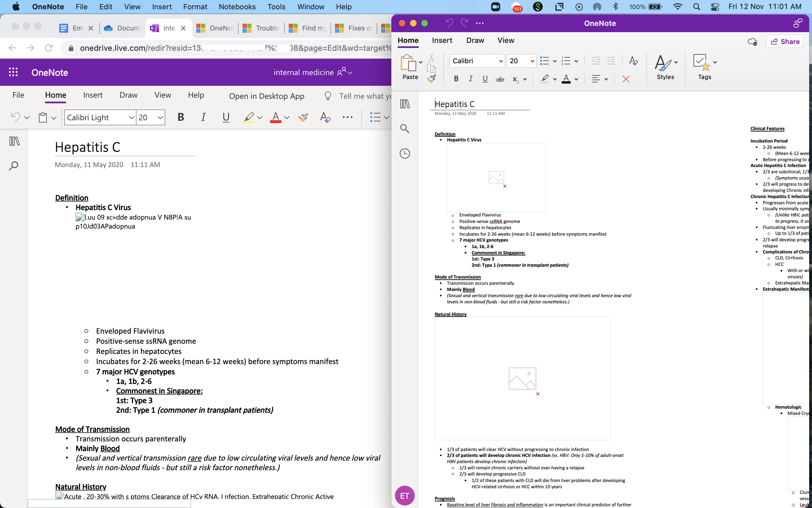Click internal medicine notebook name in web header

point(303,72)
